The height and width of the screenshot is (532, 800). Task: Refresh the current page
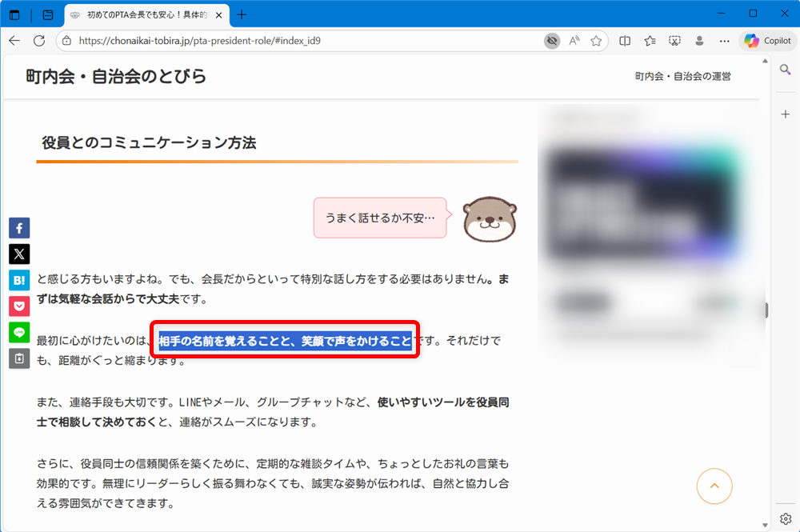(x=39, y=41)
